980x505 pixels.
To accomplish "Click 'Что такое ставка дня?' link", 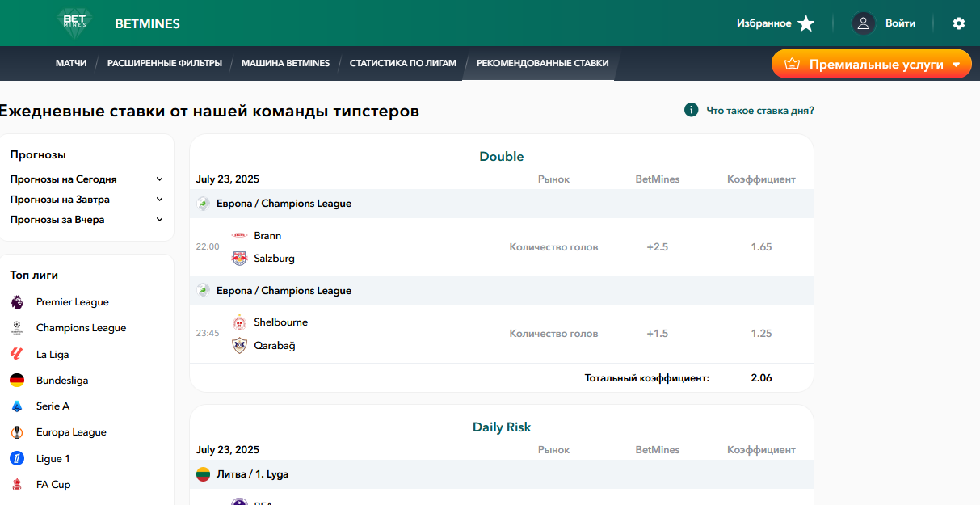I will 760,111.
